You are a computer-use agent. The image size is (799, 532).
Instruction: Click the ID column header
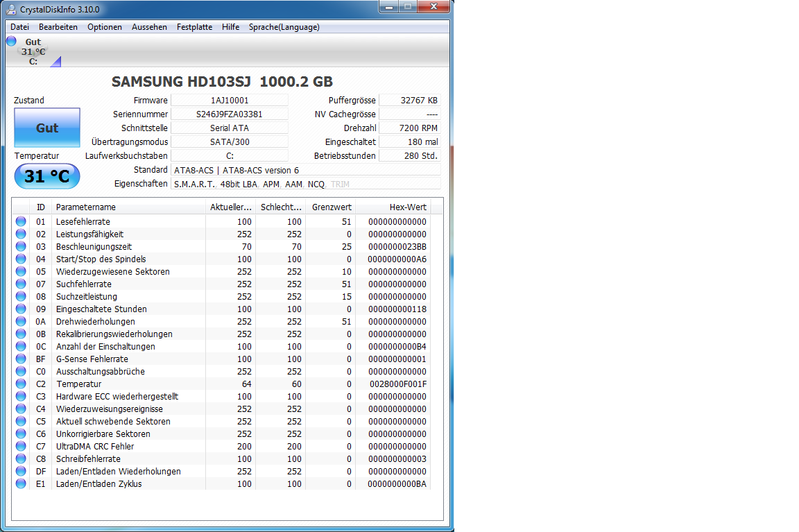pos(41,207)
